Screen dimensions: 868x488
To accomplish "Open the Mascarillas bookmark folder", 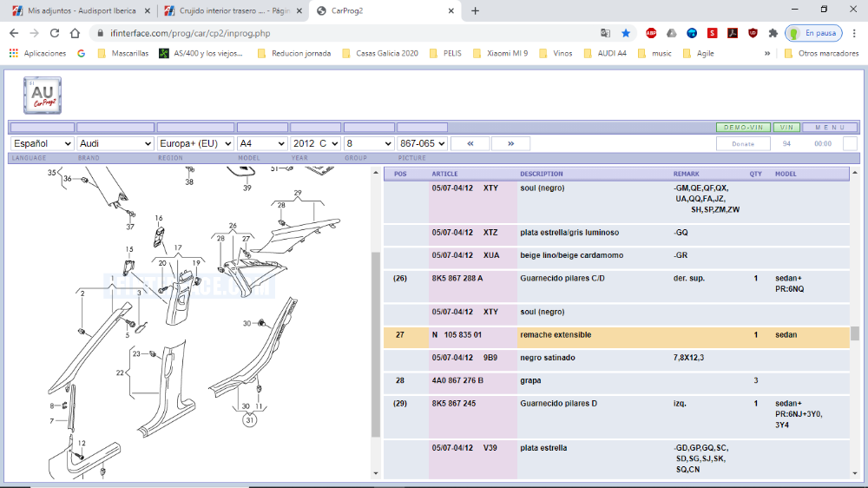I will click(x=123, y=53).
